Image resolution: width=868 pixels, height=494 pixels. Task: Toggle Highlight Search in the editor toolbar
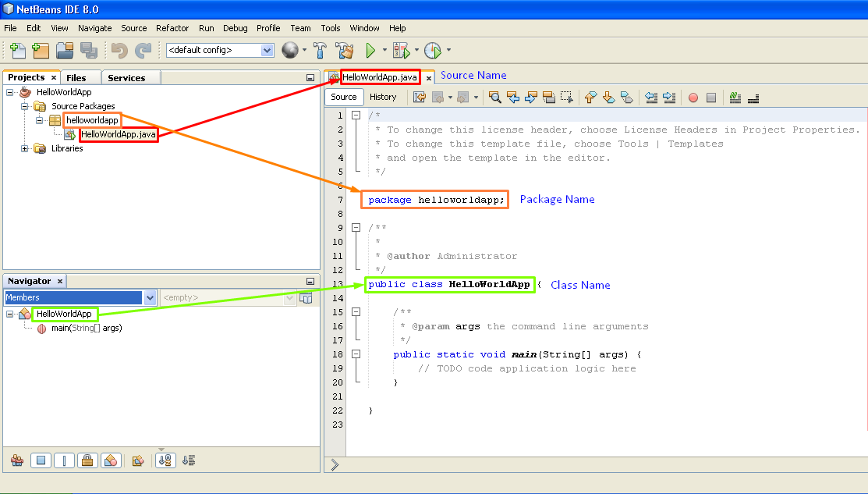tap(548, 98)
